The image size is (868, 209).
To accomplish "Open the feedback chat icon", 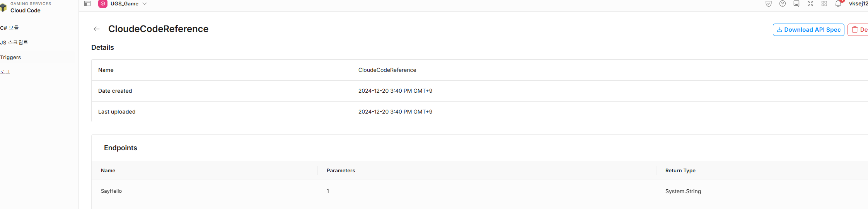I will tap(796, 4).
